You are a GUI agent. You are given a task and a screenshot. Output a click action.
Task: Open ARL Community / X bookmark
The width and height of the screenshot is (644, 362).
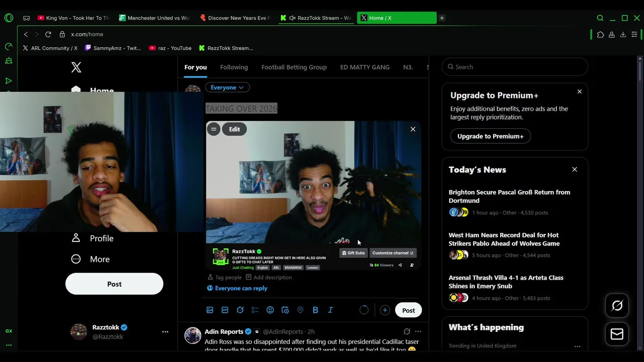point(50,48)
